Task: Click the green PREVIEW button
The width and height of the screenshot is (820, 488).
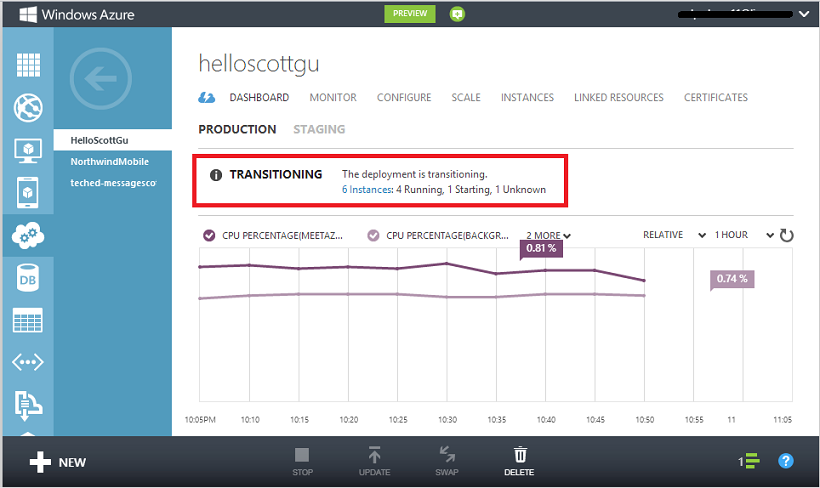Action: [x=410, y=14]
